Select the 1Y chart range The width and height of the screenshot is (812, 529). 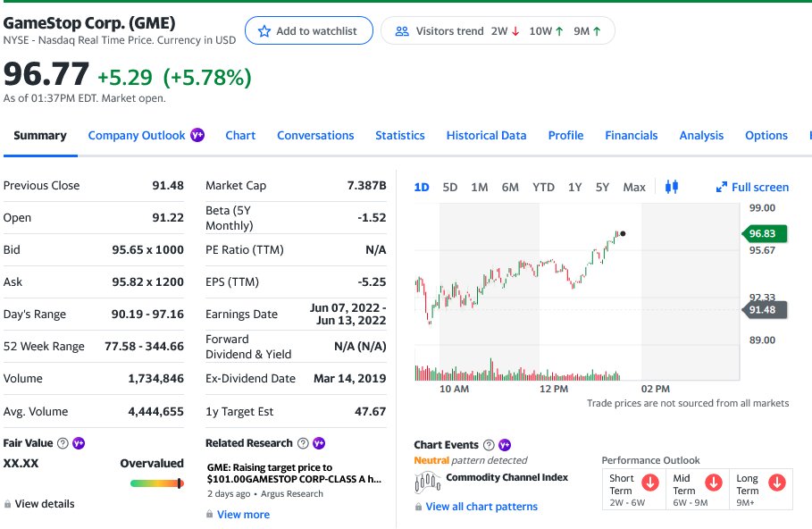pyautogui.click(x=574, y=187)
